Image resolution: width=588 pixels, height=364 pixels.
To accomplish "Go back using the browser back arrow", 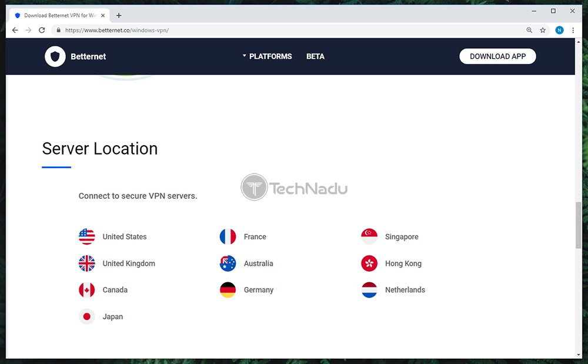I will pos(15,30).
